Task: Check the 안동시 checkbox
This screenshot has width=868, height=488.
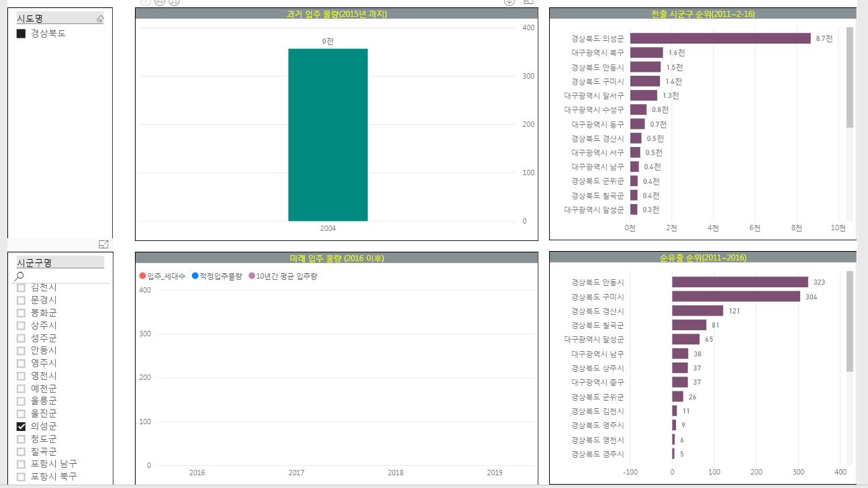Action: click(21, 350)
